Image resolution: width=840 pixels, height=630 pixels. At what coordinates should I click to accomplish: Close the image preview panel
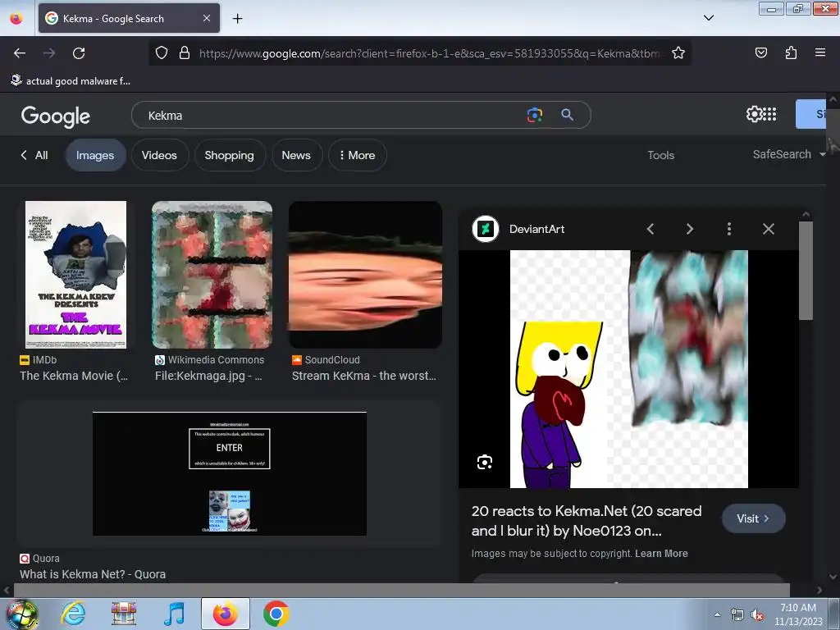(768, 230)
